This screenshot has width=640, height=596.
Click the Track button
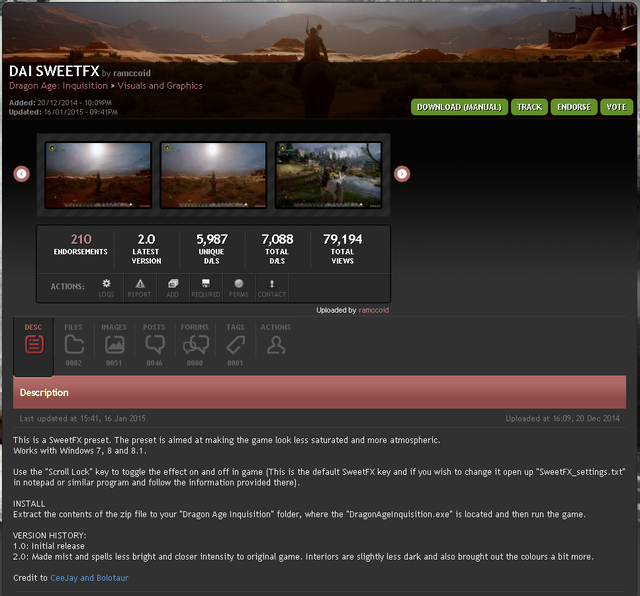(x=529, y=107)
